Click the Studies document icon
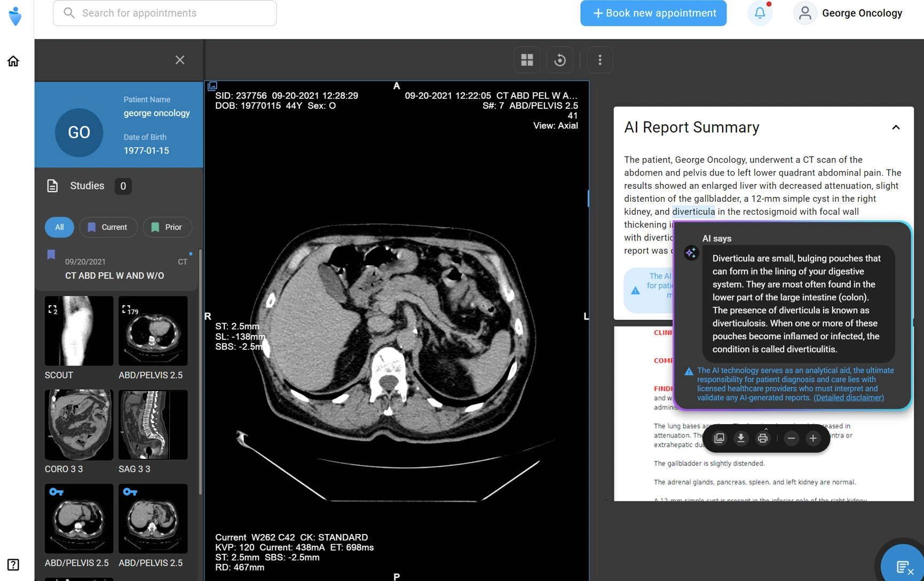924x581 pixels. coord(52,186)
